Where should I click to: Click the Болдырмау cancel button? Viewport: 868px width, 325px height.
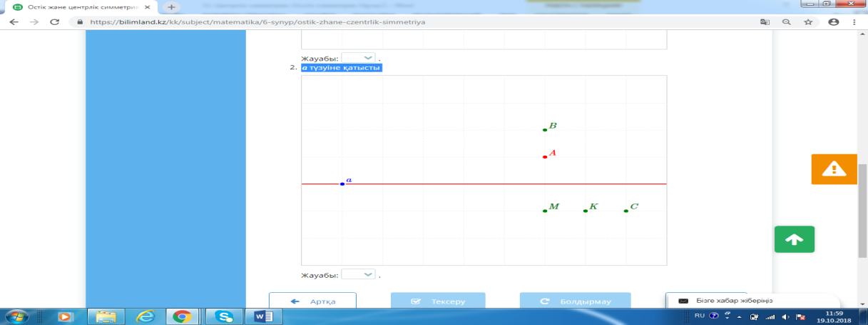click(x=575, y=301)
